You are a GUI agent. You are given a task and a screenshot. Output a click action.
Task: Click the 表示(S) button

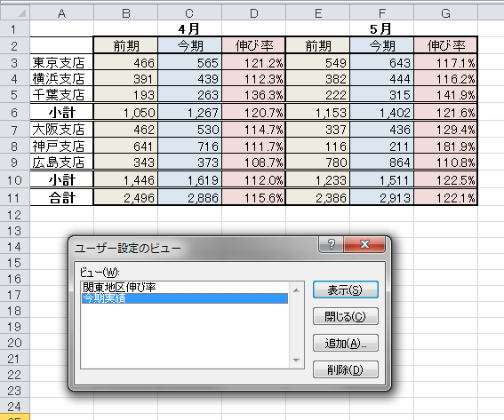click(x=346, y=290)
